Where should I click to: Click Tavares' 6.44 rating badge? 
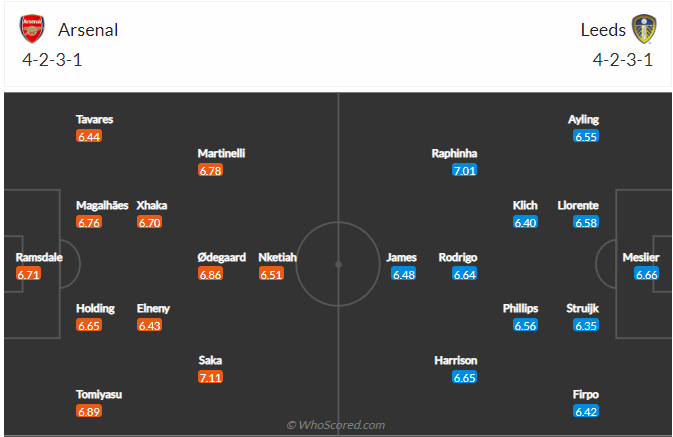(x=89, y=136)
